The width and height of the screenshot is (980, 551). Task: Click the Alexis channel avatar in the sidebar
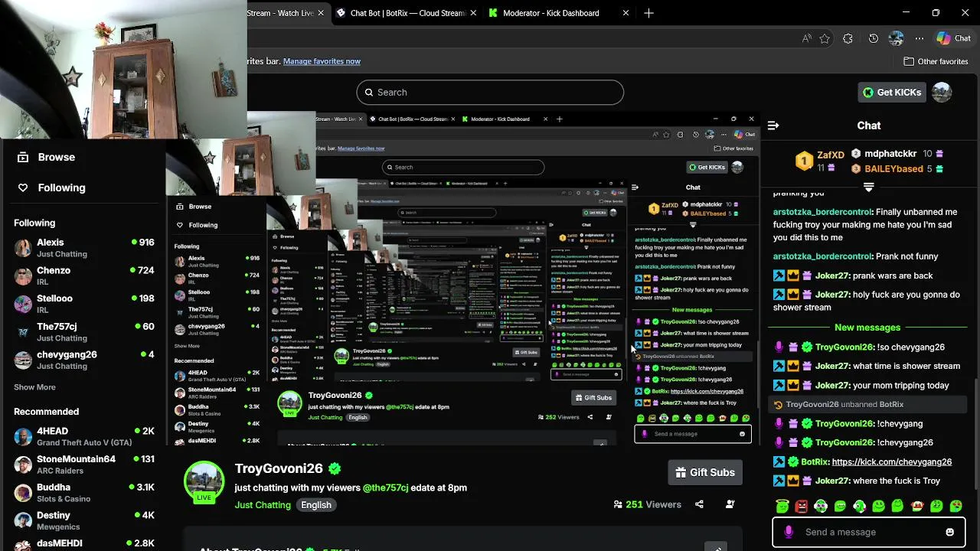click(23, 247)
